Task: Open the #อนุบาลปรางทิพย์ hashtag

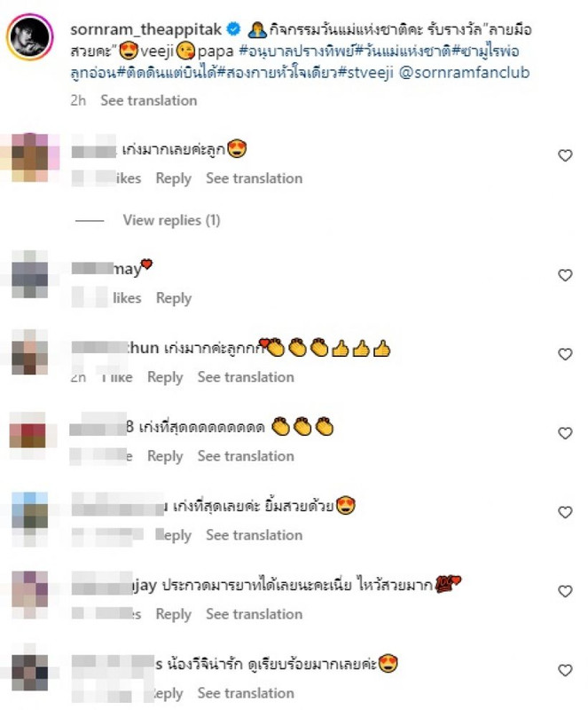Action: point(296,51)
